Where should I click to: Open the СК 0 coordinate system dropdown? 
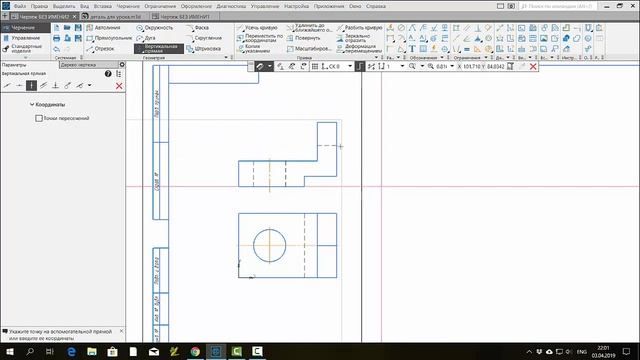350,66
